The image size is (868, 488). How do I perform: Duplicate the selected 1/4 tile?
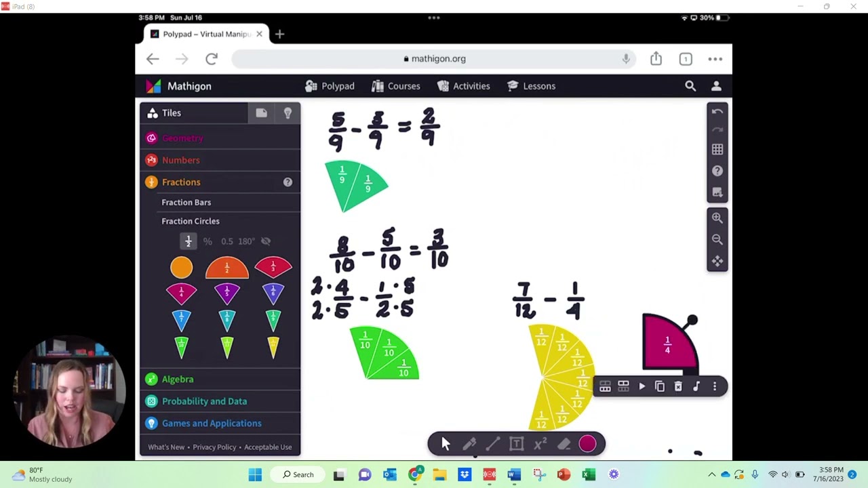(660, 386)
